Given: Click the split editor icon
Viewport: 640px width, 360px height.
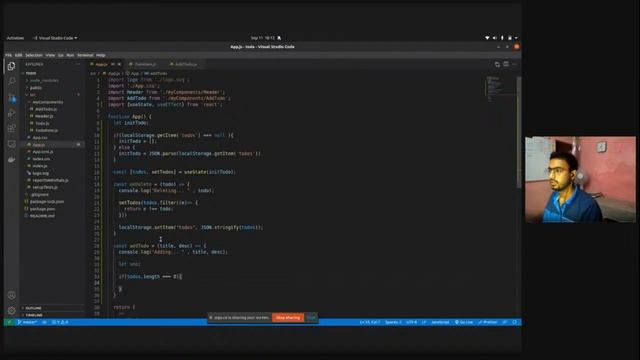Looking at the screenshot, I should [x=497, y=64].
